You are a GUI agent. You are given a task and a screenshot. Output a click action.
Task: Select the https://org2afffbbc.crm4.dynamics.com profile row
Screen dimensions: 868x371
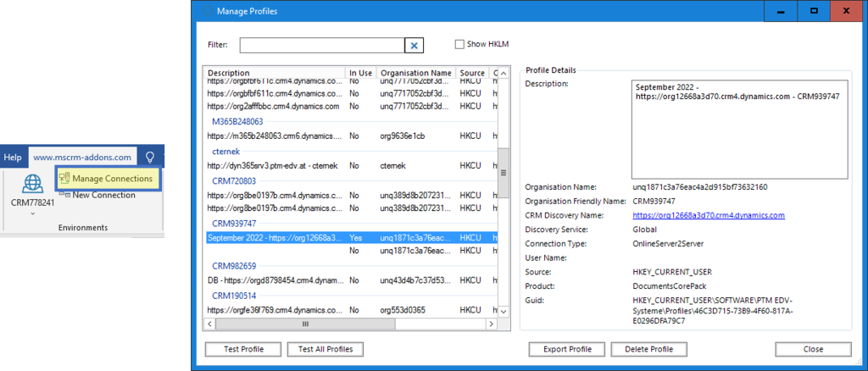pos(352,106)
